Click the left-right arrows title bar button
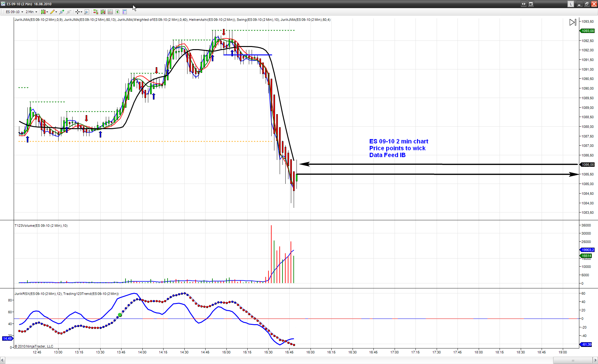Viewport: 598px width, 364px height. 524,4
